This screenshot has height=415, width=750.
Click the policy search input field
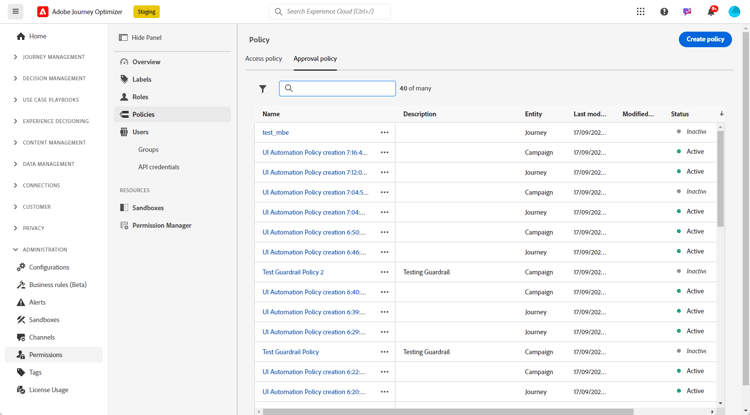[342, 89]
